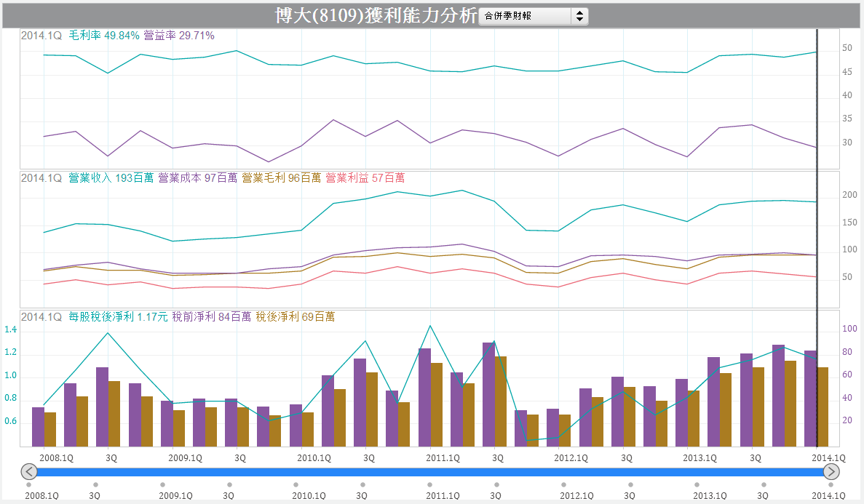The image size is (864, 504).
Task: Select the 2012.1Q timeline dot marker
Action: (x=563, y=484)
